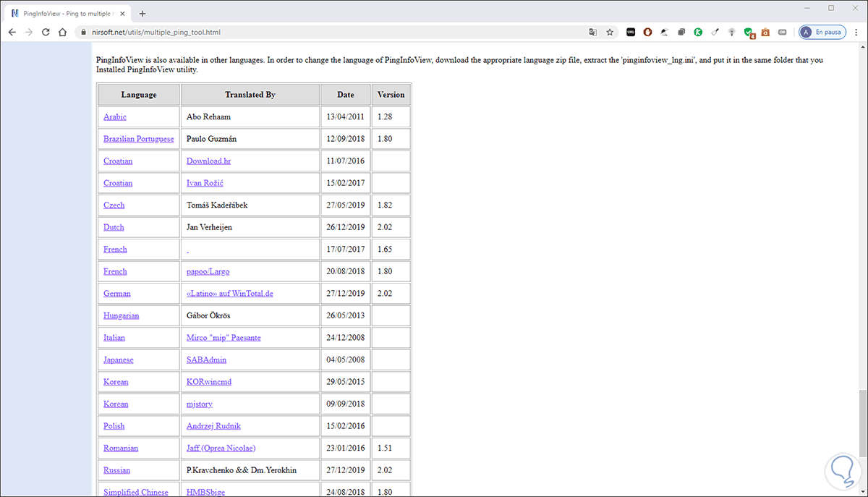Open Croatian link by Download.hr row
This screenshot has width=868, height=497.
[x=118, y=161]
